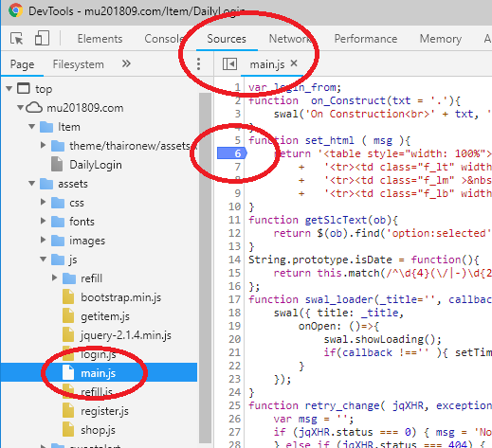The image size is (492, 448).
Task: Expand the css folder arrow
Action: [44, 203]
